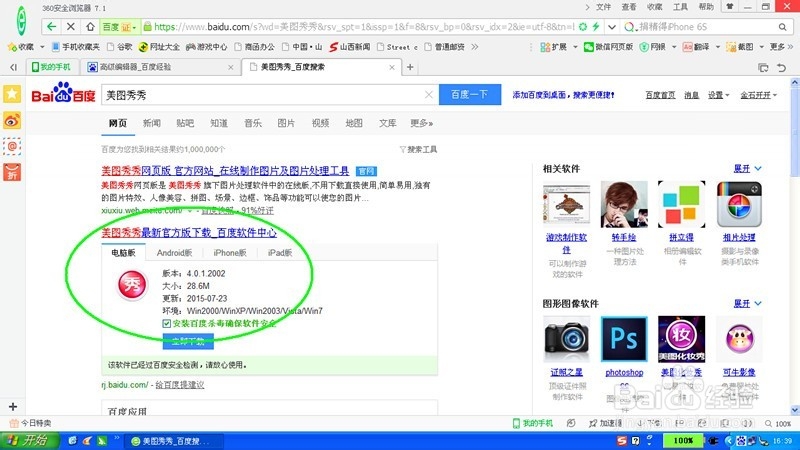Select the Android版 download tab
Screen dimensions: 800x450
pos(174,253)
